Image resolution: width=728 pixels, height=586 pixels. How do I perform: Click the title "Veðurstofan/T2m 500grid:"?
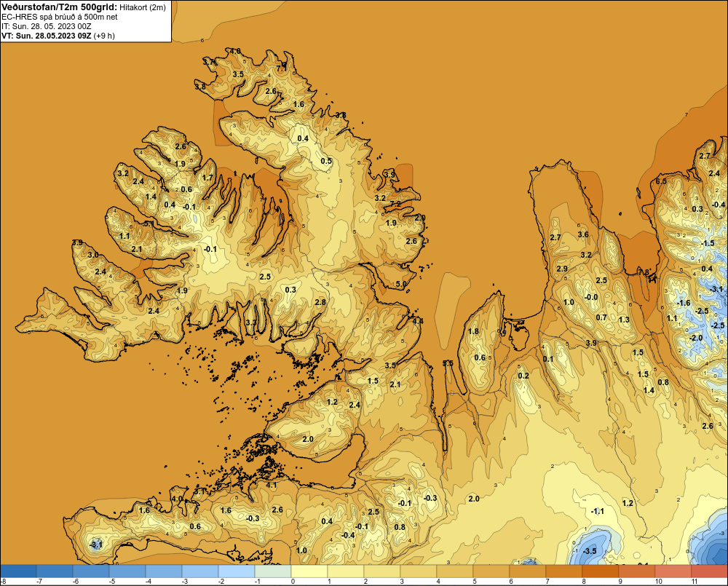point(60,7)
